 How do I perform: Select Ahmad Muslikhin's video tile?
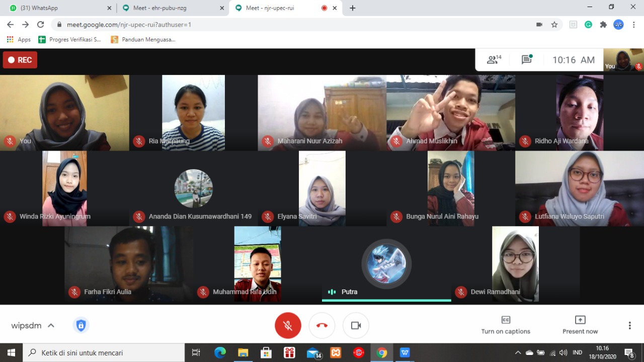coord(451,113)
